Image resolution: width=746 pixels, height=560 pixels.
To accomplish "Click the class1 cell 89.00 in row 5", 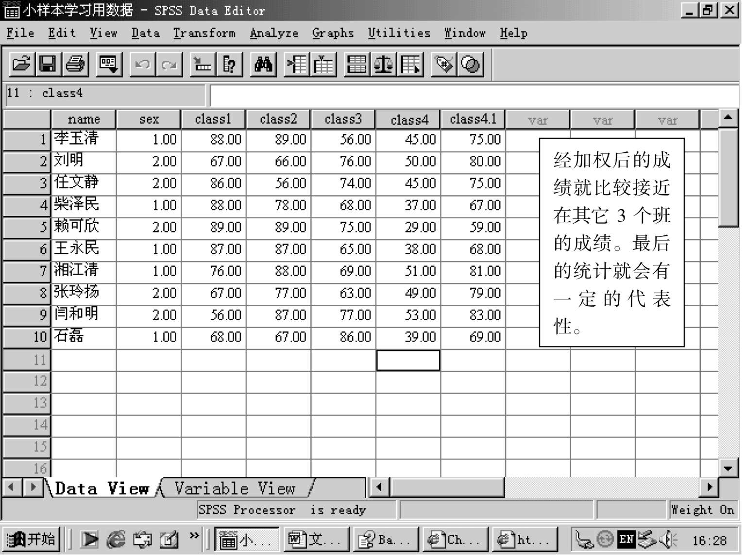I will [x=213, y=227].
